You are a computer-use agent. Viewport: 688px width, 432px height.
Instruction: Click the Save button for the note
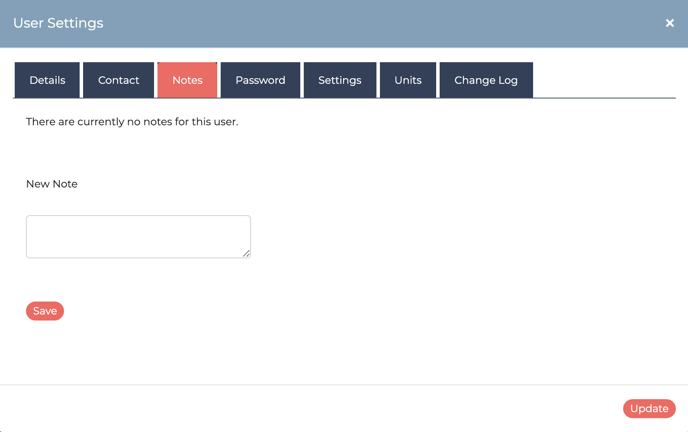(x=45, y=311)
